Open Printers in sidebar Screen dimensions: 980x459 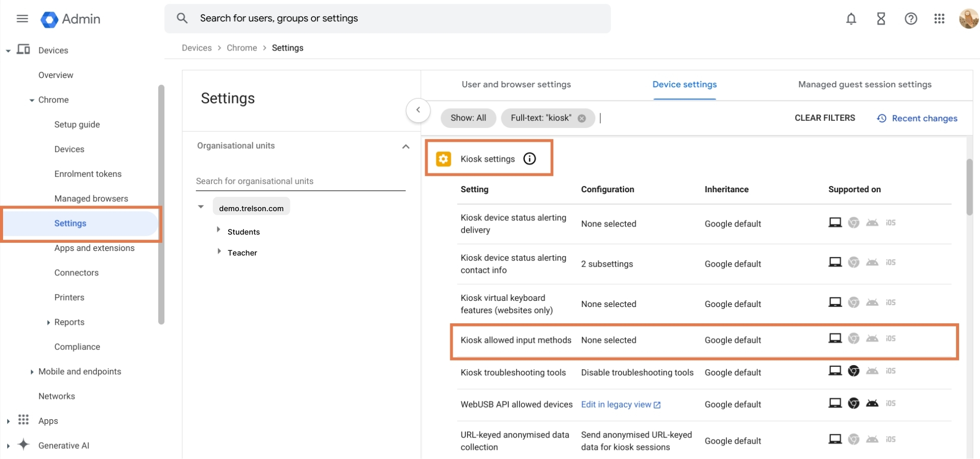[69, 297]
